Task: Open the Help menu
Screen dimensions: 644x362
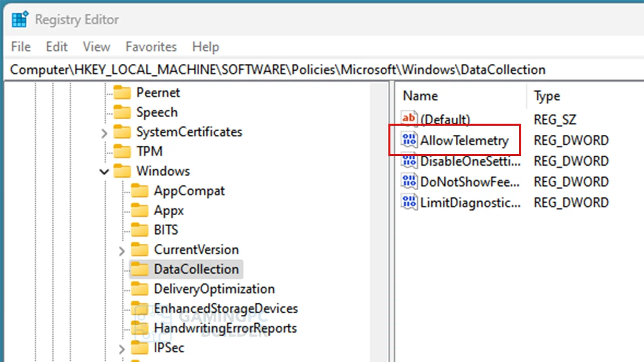Action: (x=205, y=47)
